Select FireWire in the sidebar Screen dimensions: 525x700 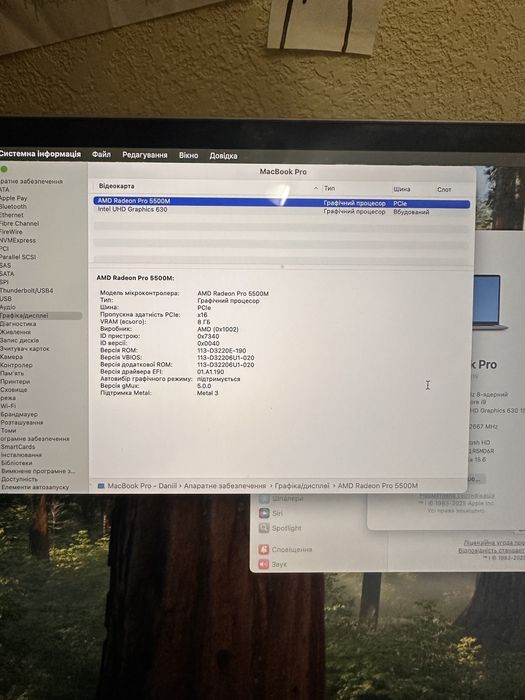click(11, 232)
